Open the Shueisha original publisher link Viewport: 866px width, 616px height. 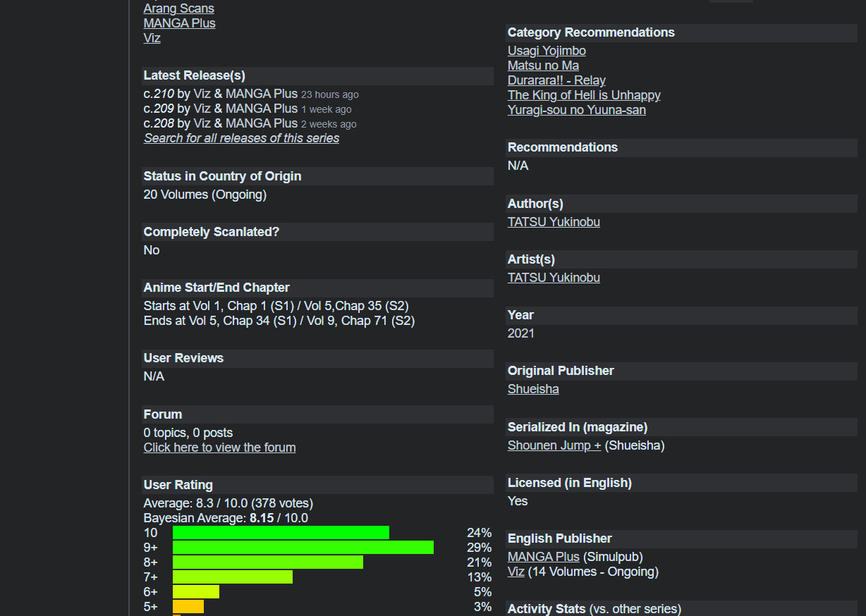[533, 389]
